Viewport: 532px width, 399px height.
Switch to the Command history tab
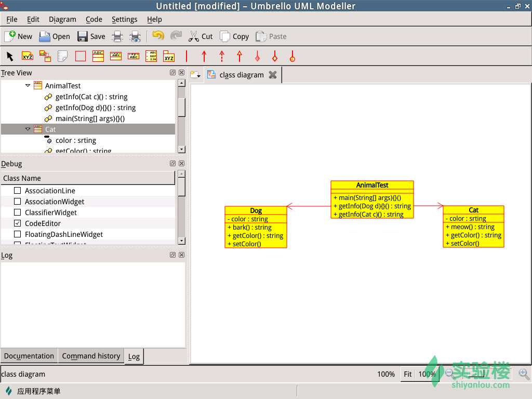click(x=91, y=356)
